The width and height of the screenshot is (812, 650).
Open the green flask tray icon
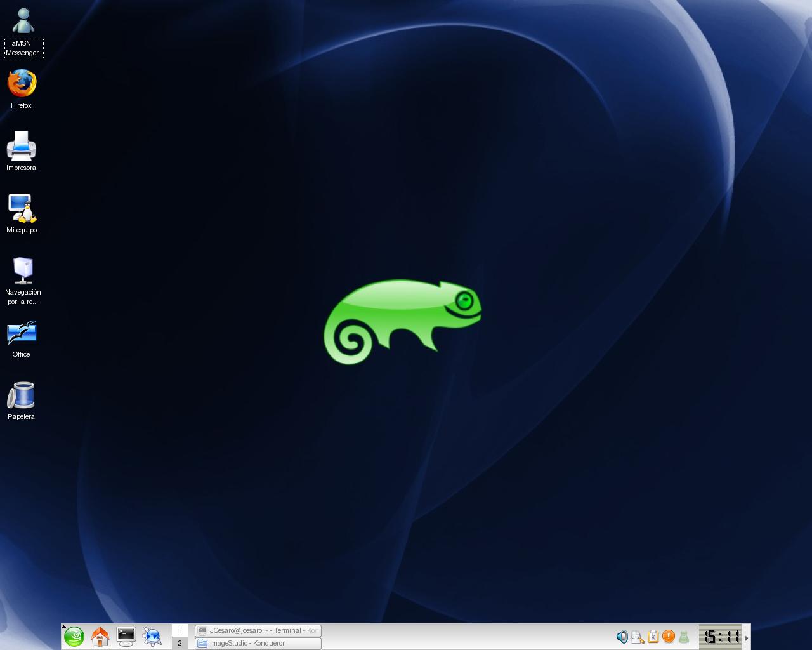coord(684,637)
